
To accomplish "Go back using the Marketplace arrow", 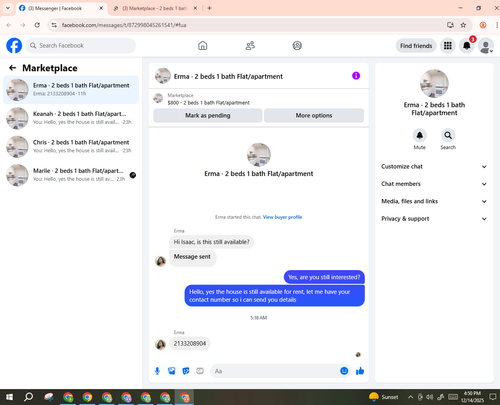I will coord(13,68).
